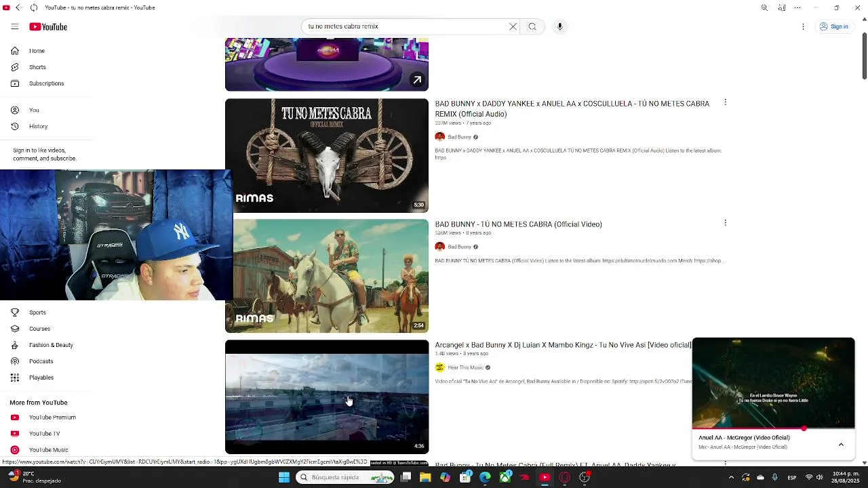Open YouTube Music link
Image resolution: width=868 pixels, height=488 pixels.
point(48,450)
